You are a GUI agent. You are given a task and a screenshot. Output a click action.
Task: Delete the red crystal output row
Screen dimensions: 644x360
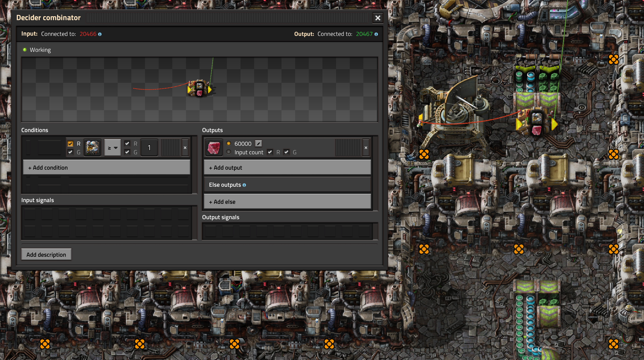(x=366, y=148)
